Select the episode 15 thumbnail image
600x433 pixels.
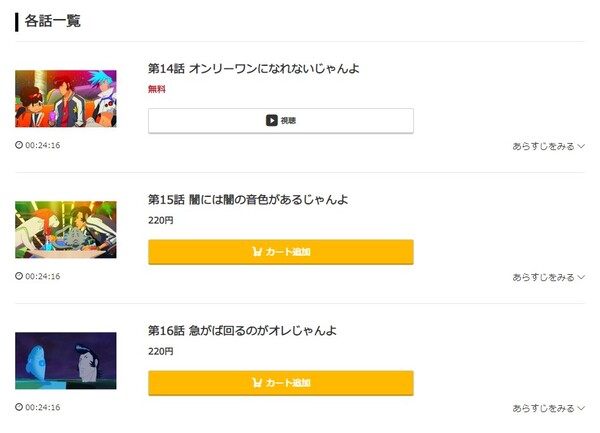[66, 230]
